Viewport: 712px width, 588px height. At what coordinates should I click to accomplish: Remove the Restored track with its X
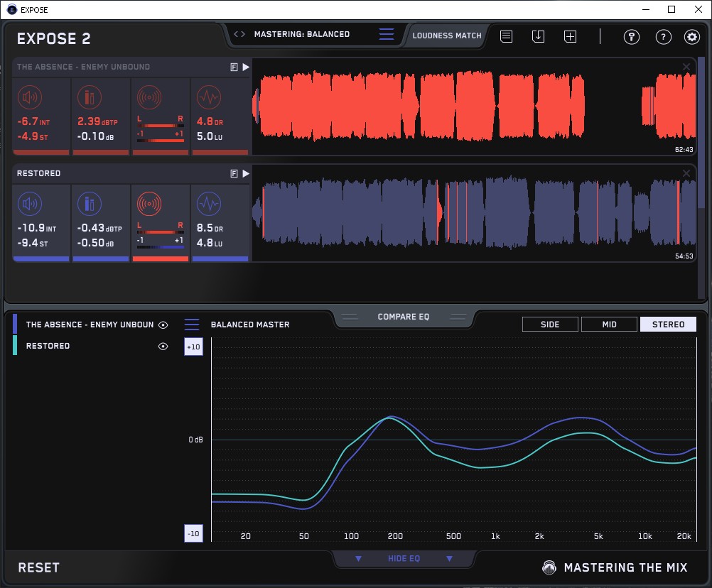(686, 173)
